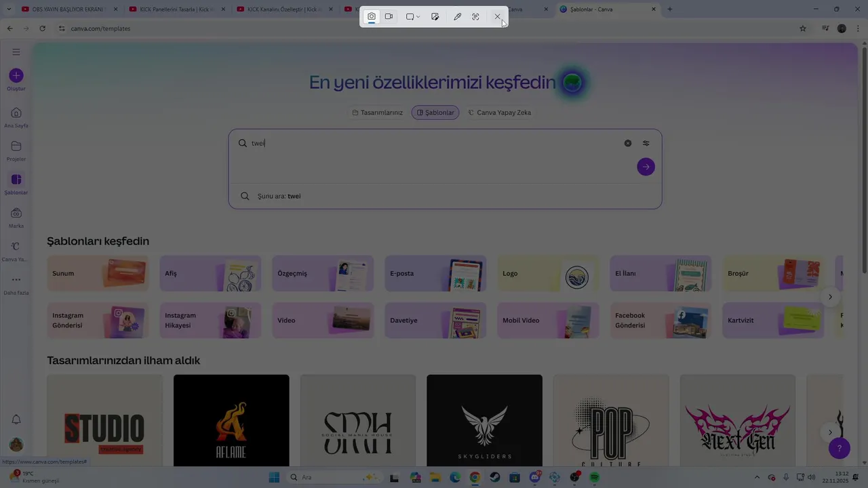868x488 pixels.
Task: Select screenshot (camera) mode in Snipping toolbar
Action: pos(372,16)
